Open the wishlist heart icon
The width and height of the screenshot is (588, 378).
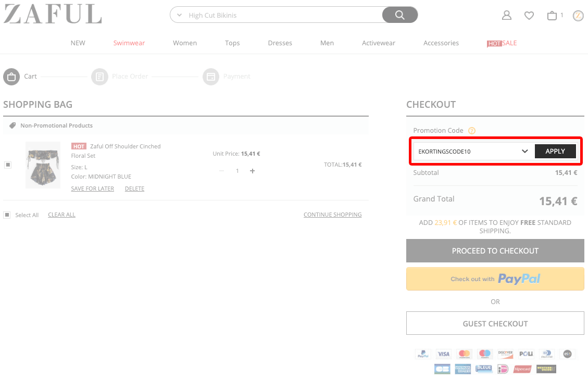click(x=529, y=16)
